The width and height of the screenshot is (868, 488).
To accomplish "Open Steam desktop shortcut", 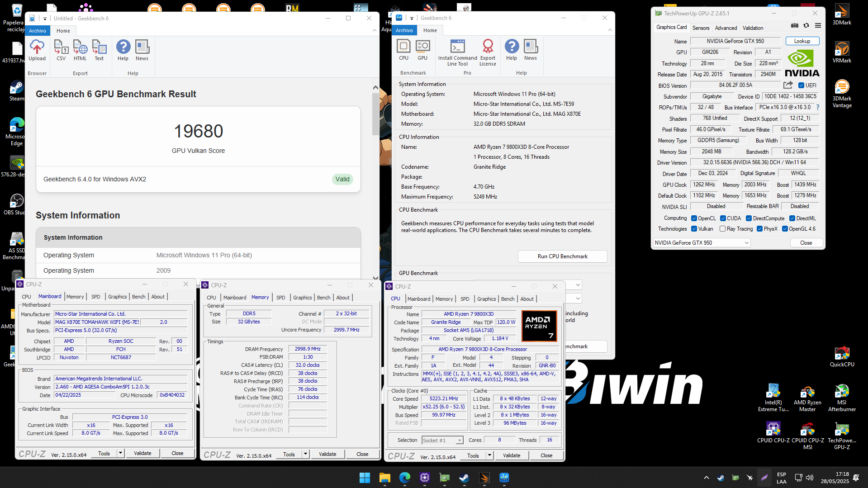I will (17, 90).
